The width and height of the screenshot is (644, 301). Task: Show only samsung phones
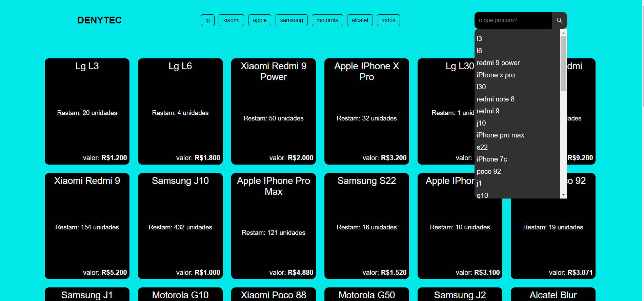click(x=291, y=20)
